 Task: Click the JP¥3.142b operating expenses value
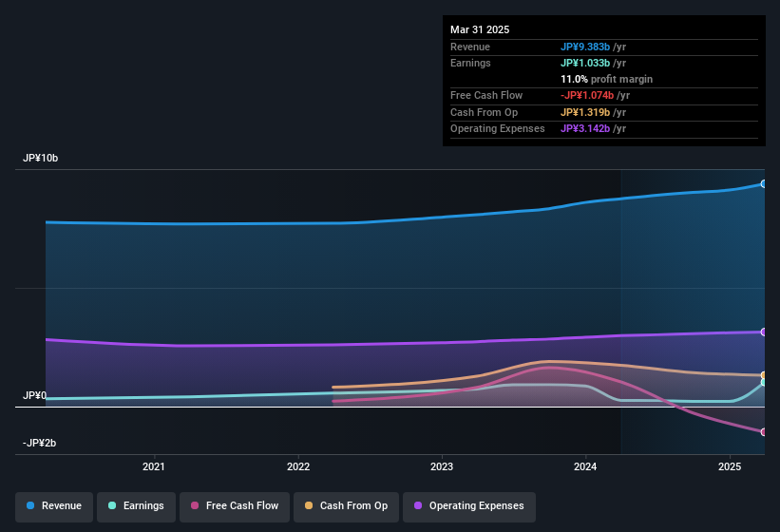click(585, 129)
